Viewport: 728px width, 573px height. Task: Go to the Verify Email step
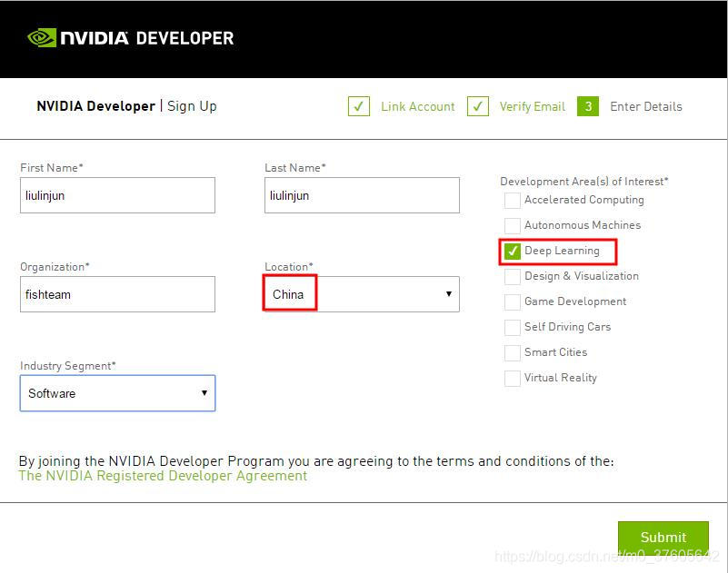533,107
